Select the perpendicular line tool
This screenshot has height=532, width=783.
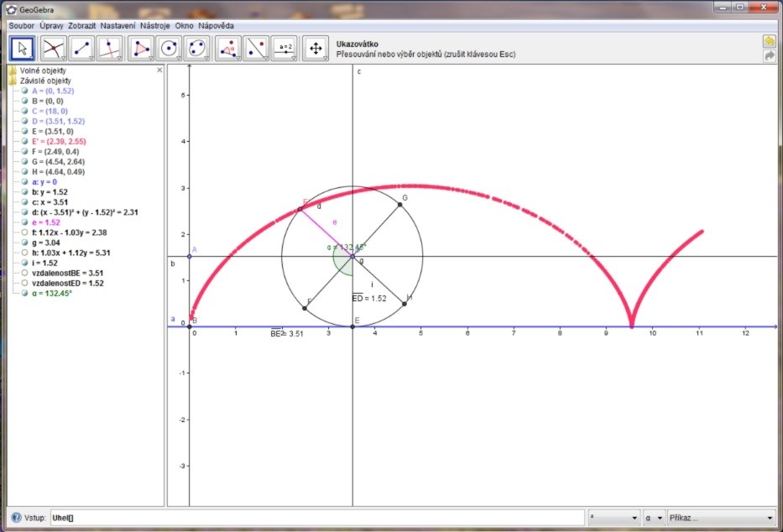click(110, 49)
